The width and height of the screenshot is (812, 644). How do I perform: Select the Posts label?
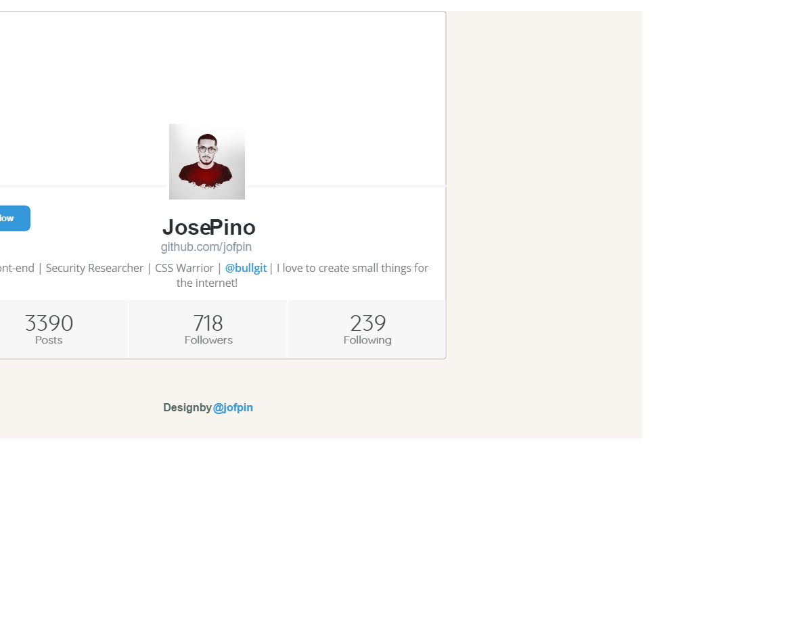pos(49,340)
